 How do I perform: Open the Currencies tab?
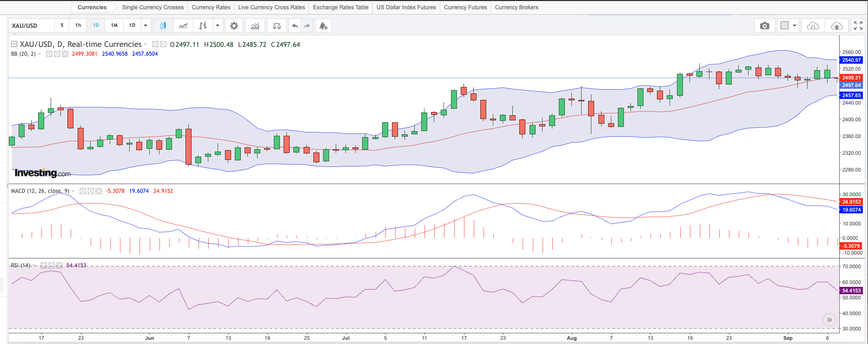pos(92,7)
